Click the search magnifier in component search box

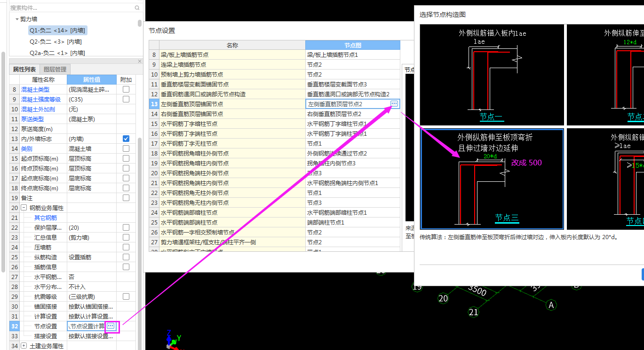tap(137, 8)
